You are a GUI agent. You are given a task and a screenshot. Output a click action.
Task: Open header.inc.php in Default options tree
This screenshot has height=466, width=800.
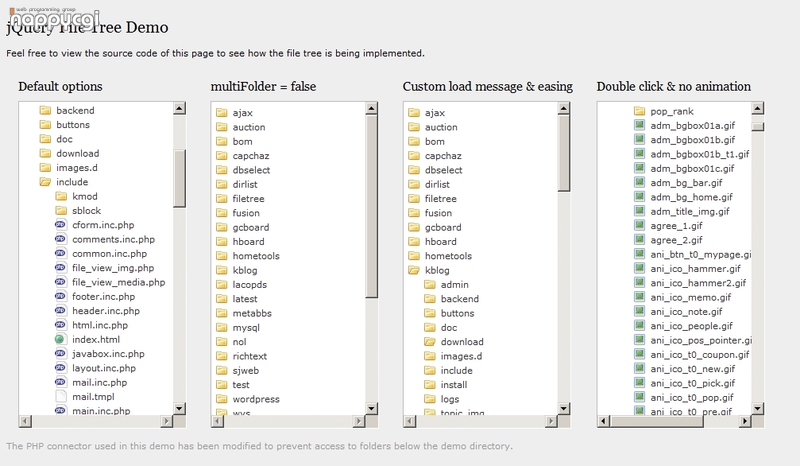106,310
